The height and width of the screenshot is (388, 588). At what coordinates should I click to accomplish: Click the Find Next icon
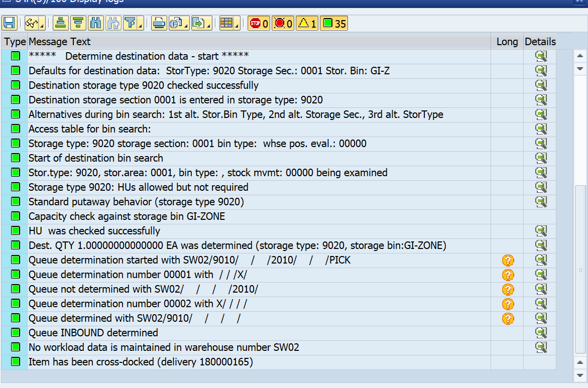point(113,23)
